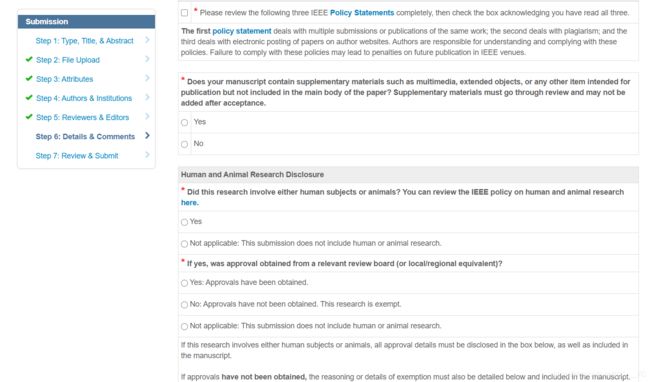The height and width of the screenshot is (382, 650).
Task: Click the green checkmark beside Step 5
Action: coord(29,116)
